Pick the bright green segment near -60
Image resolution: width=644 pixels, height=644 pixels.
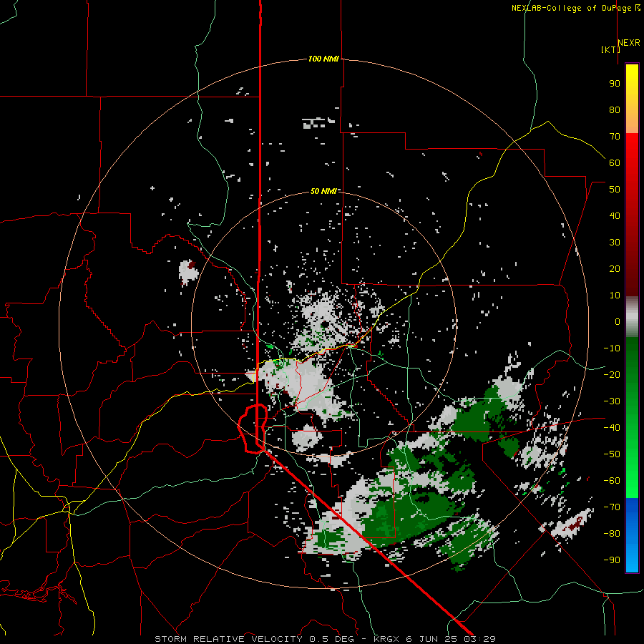coord(632,482)
